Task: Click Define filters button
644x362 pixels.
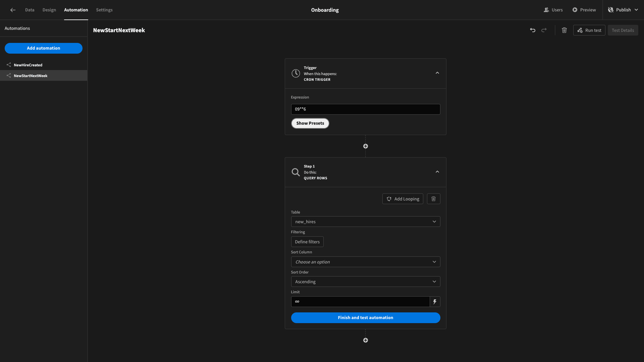Action: [x=307, y=242]
